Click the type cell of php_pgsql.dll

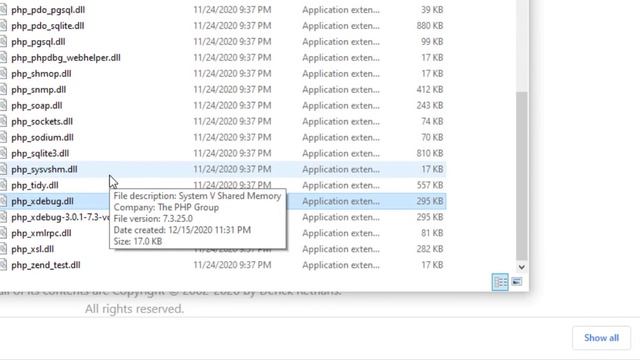click(x=341, y=42)
